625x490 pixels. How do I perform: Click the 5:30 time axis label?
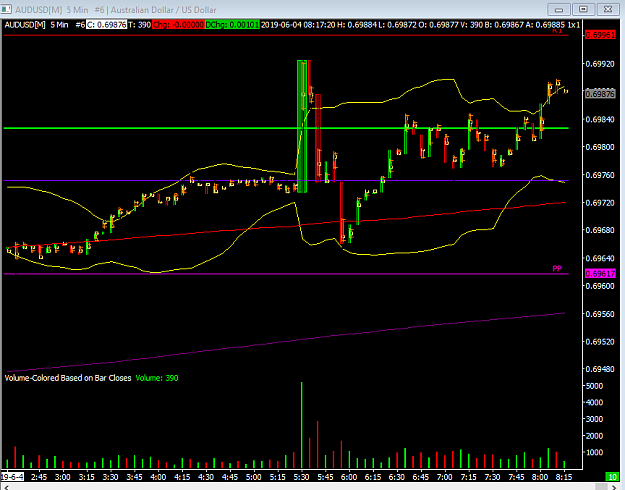[x=301, y=477]
